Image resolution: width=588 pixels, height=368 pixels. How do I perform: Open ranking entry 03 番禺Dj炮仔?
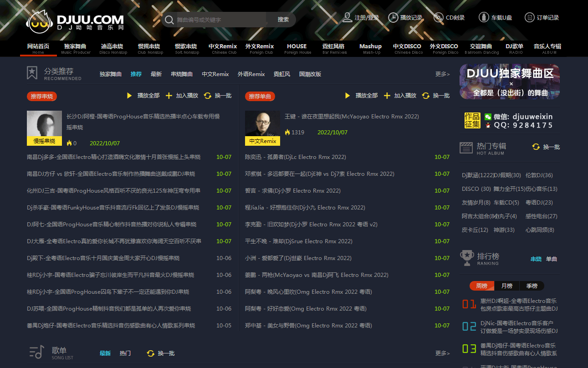coord(519,349)
